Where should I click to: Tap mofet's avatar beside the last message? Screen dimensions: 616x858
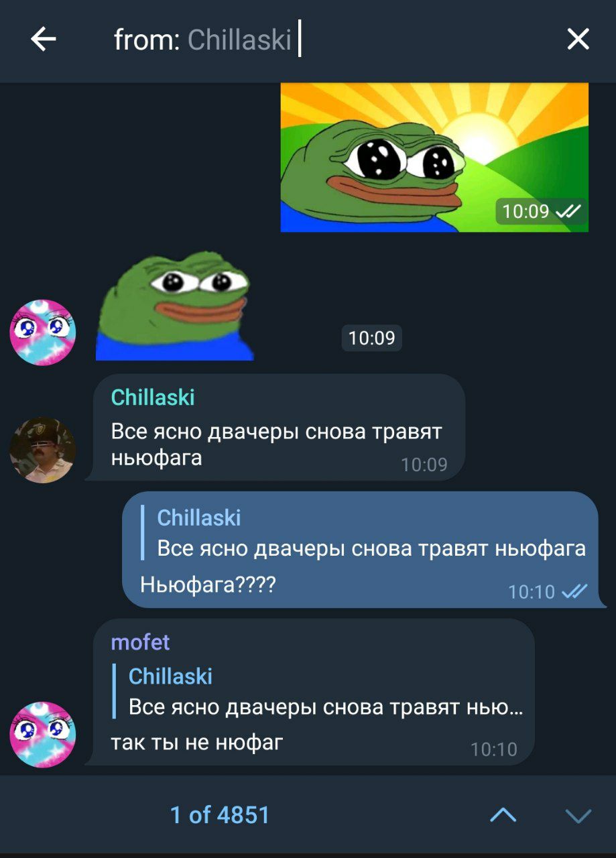pos(43,735)
